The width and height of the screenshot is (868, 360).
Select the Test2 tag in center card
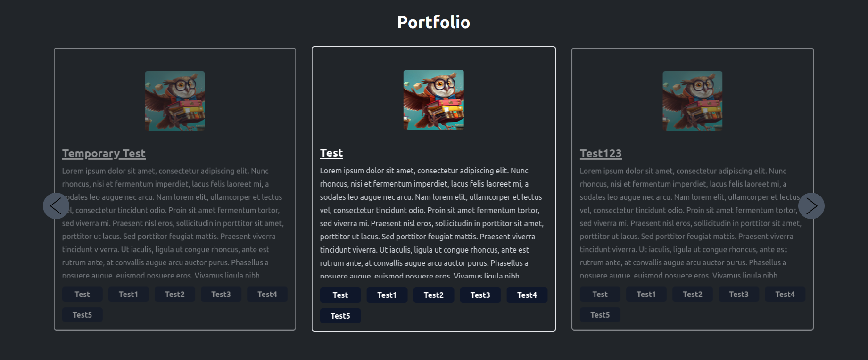[x=434, y=295]
